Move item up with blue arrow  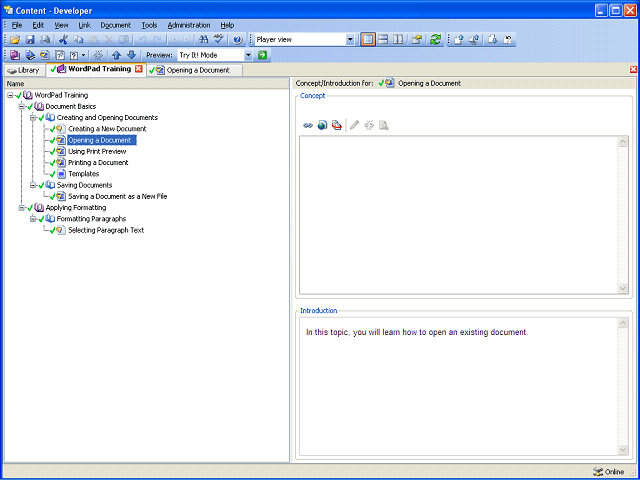[116, 55]
